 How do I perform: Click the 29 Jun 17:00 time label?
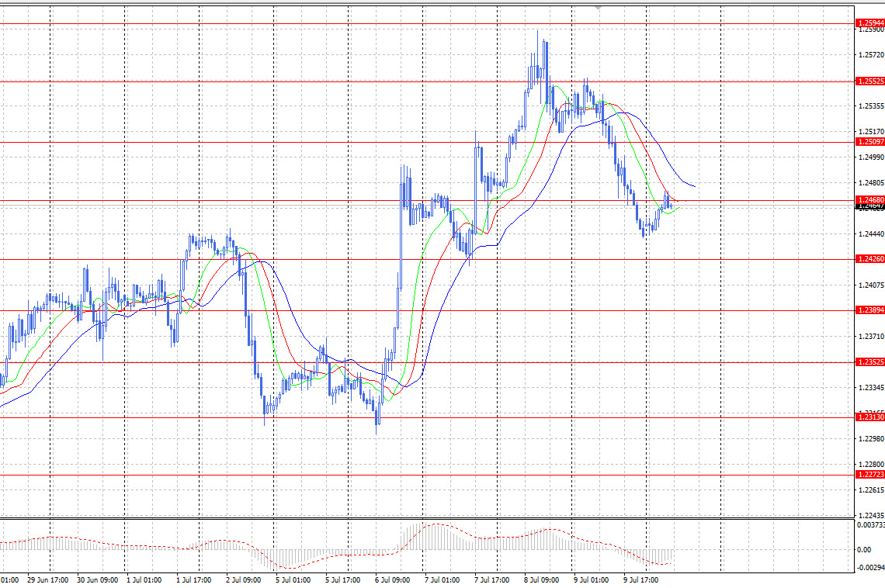click(48, 580)
